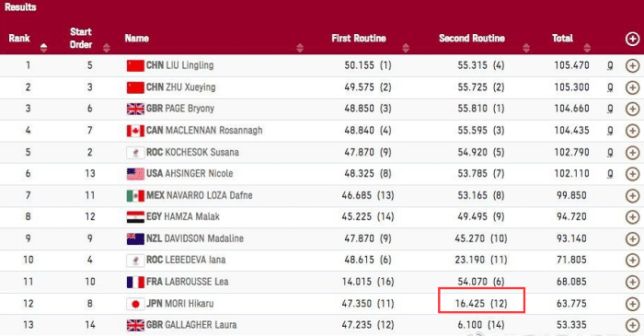Open plus icon beside AHSINGER Nicole
This screenshot has width=644, height=336.
[633, 174]
